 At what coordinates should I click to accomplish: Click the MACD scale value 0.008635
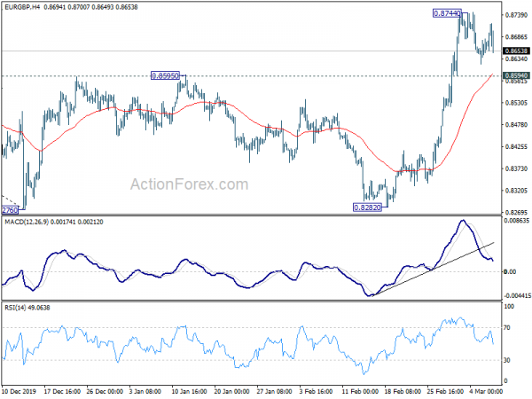click(x=517, y=221)
